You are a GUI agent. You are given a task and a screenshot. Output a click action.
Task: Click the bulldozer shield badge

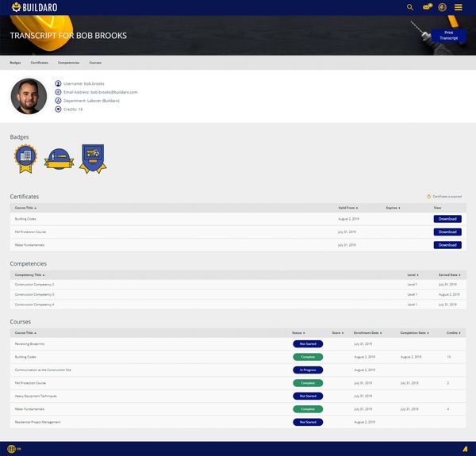point(92,159)
